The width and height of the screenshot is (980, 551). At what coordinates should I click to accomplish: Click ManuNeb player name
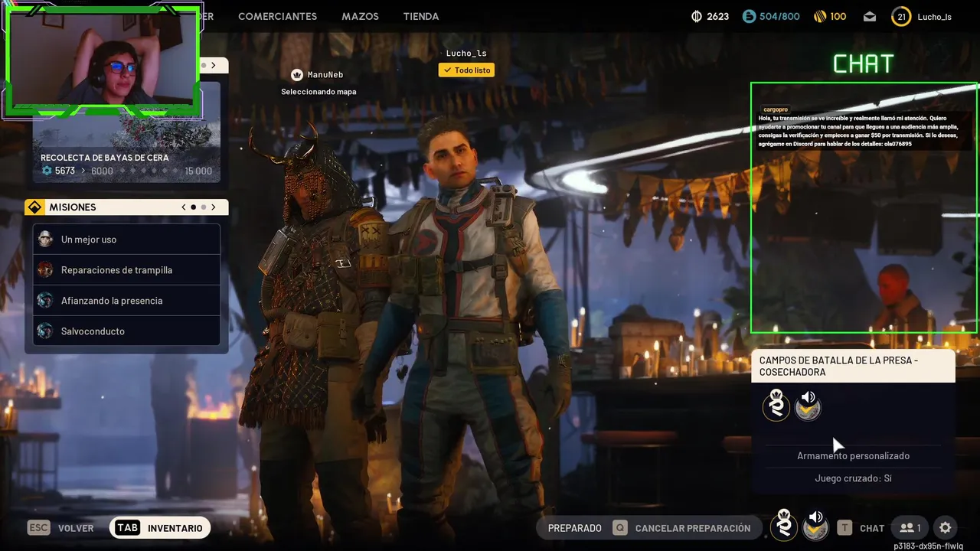pyautogui.click(x=325, y=75)
